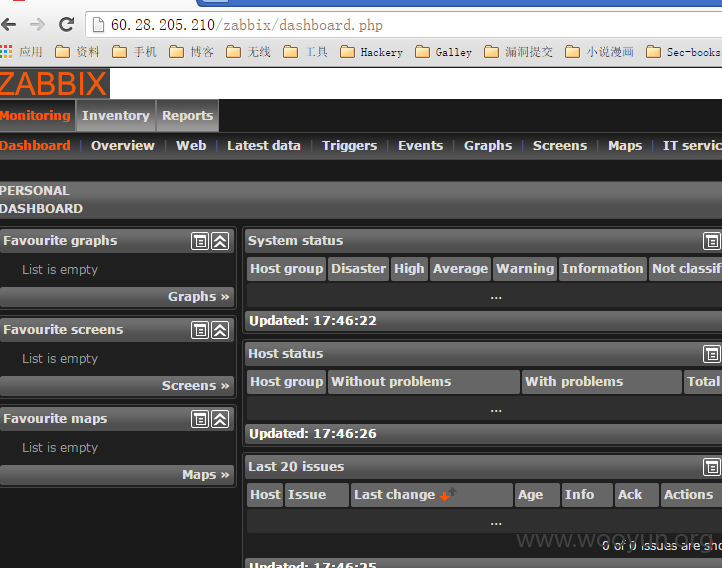Click the sort arrows beside Last change
The height and width of the screenshot is (568, 722).
point(448,494)
